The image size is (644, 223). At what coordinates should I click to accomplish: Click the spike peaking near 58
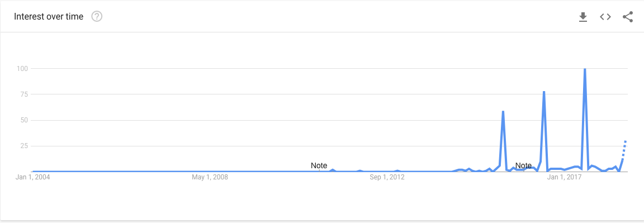pos(503,112)
